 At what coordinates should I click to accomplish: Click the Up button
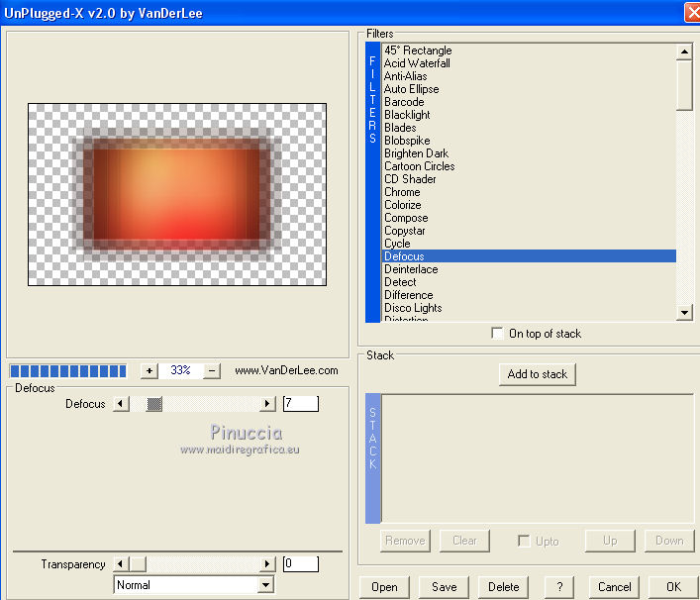pyautogui.click(x=610, y=541)
